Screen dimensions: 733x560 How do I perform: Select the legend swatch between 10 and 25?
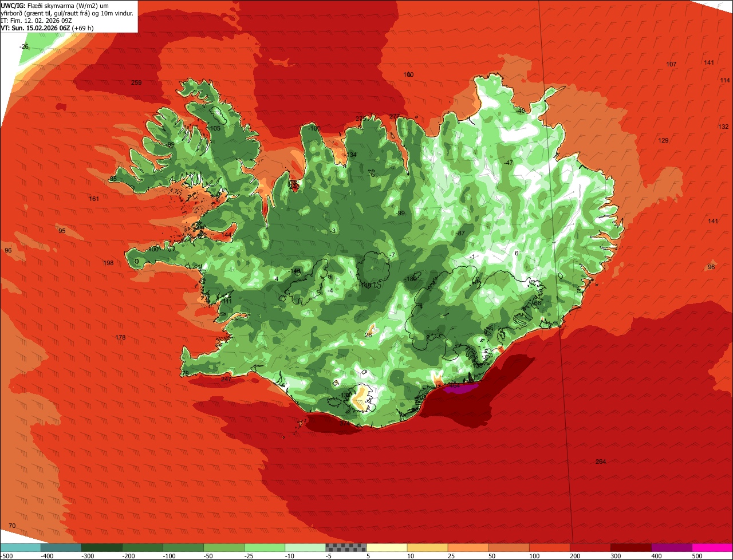pos(427,547)
